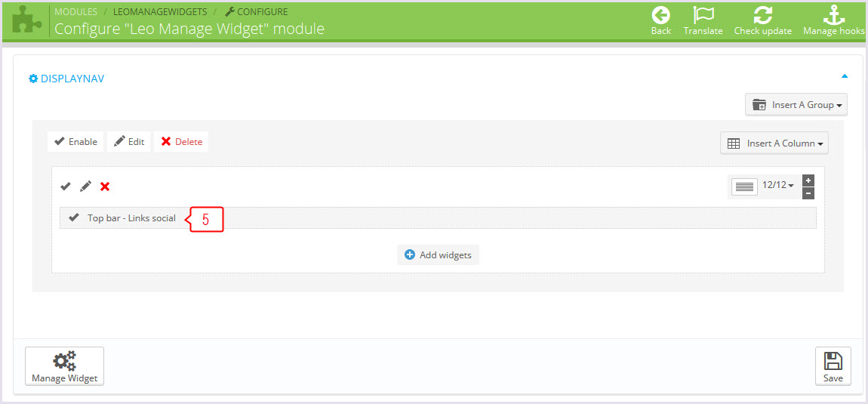
Task: Open the Insert A Group dropdown
Action: click(x=796, y=105)
